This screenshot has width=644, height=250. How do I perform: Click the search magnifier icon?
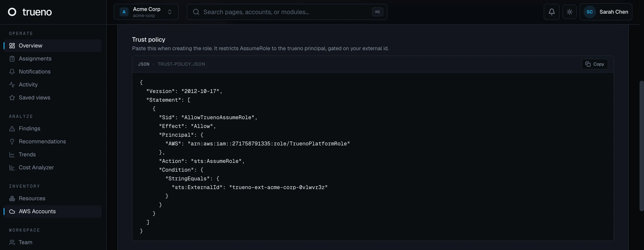[196, 12]
